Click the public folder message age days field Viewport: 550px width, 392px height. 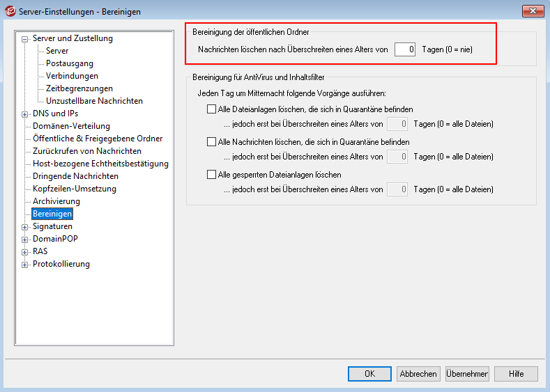click(405, 49)
